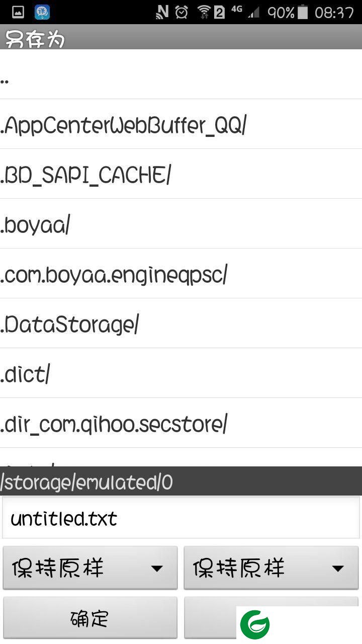The image size is (362, 644).
Task: Tap the blue translator app notification icon
Action: point(42,12)
